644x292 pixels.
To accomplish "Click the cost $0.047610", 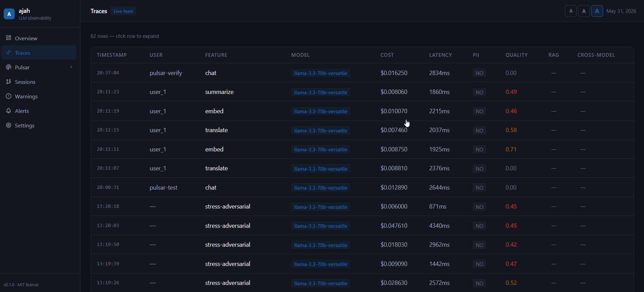I will [x=394, y=226].
